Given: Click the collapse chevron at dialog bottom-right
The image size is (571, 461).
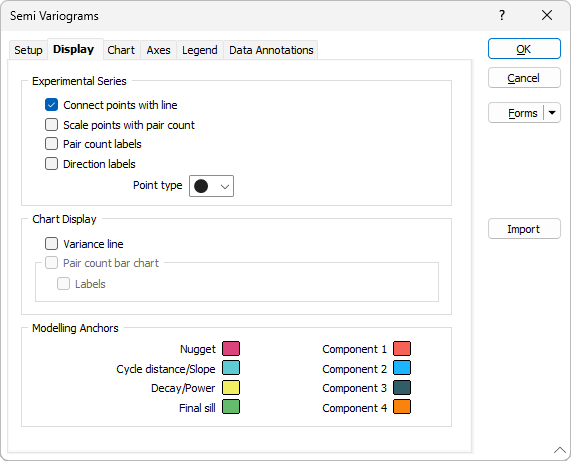Looking at the screenshot, I should click(559, 450).
